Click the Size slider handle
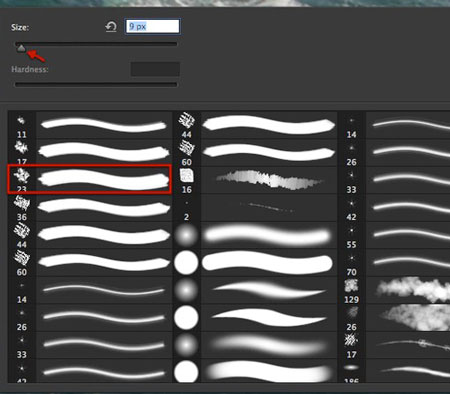This screenshot has height=394, width=450. [x=21, y=49]
